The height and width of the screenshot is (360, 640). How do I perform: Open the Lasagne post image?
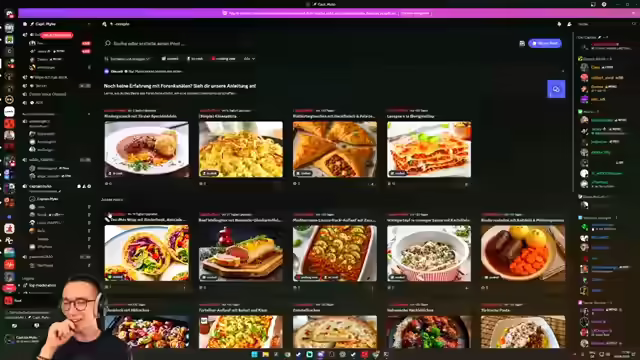(x=429, y=149)
